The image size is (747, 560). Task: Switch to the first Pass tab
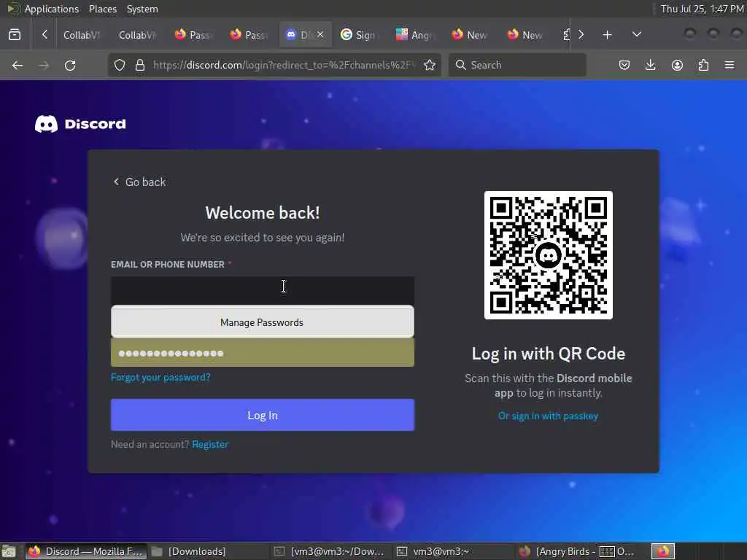point(193,35)
